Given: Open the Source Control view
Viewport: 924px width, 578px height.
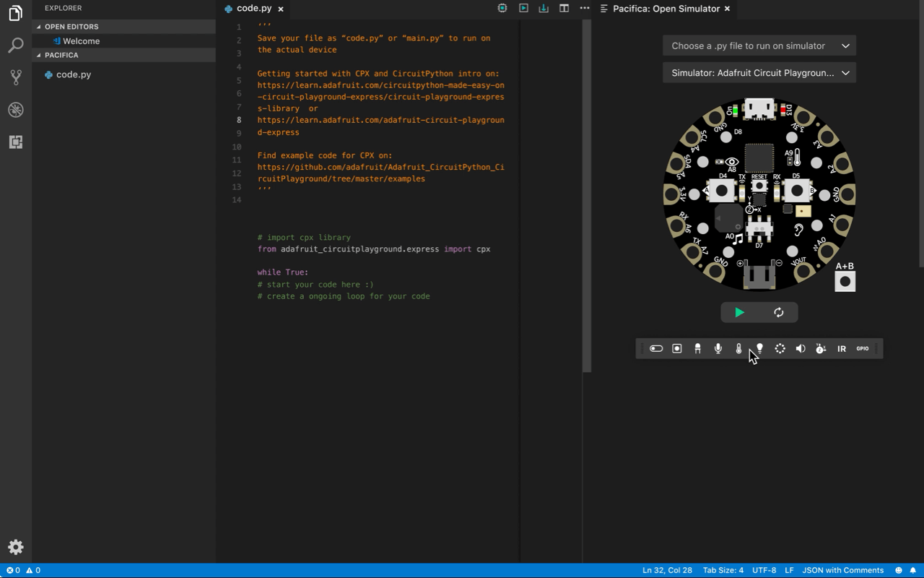Looking at the screenshot, I should [x=15, y=77].
